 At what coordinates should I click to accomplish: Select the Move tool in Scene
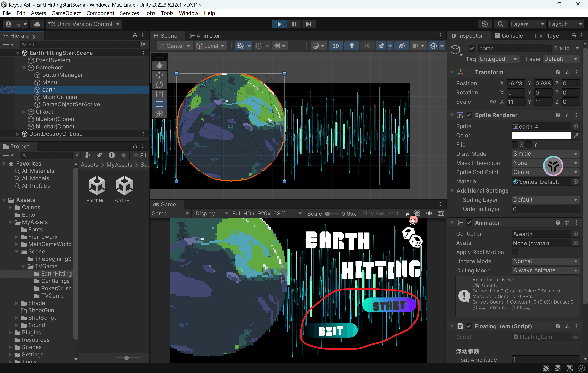click(159, 75)
